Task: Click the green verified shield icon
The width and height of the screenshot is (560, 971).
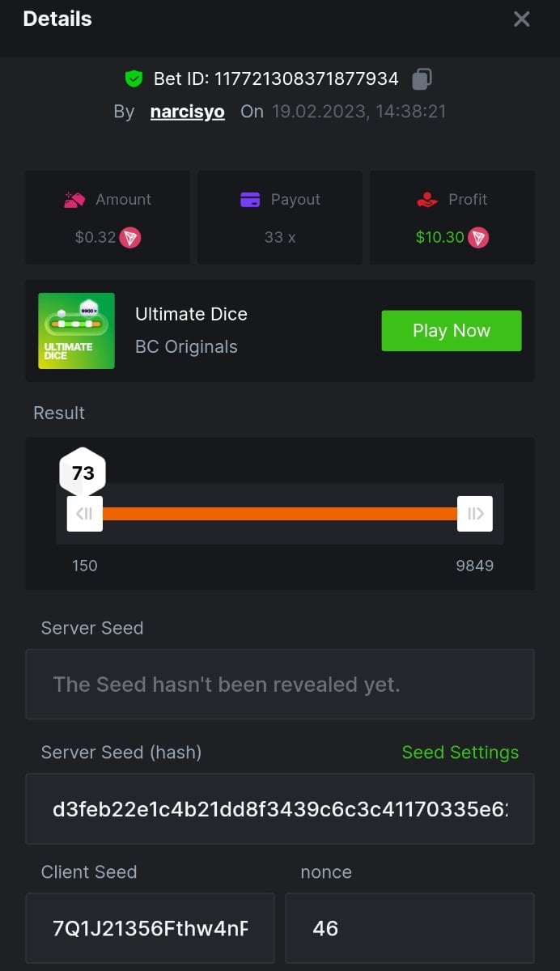Action: [134, 79]
